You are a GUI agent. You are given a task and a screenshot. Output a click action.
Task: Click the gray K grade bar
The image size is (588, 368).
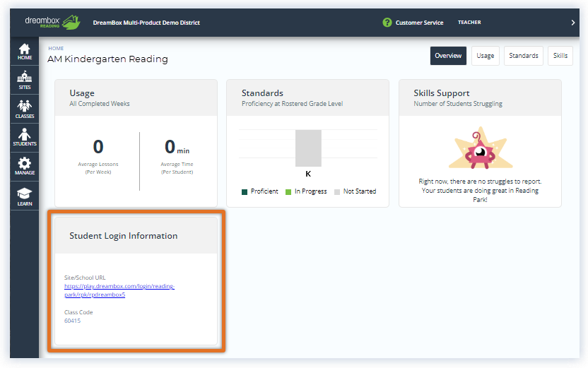[x=308, y=148]
